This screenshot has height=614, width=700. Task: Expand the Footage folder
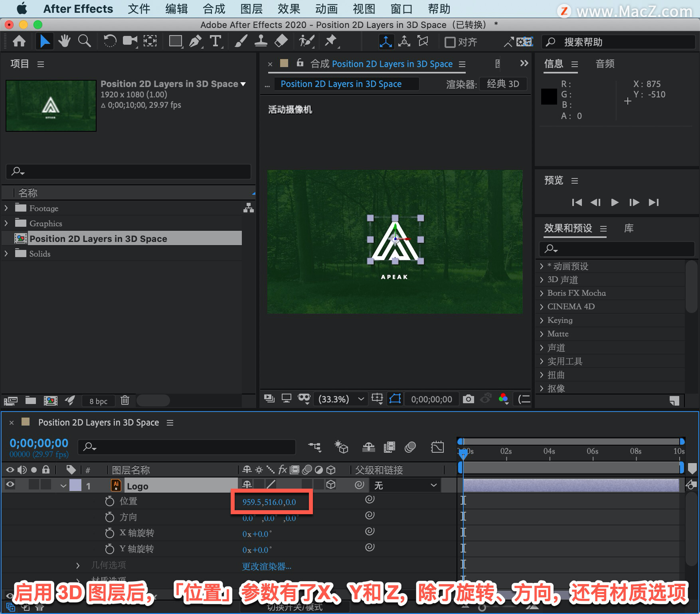pos(6,208)
